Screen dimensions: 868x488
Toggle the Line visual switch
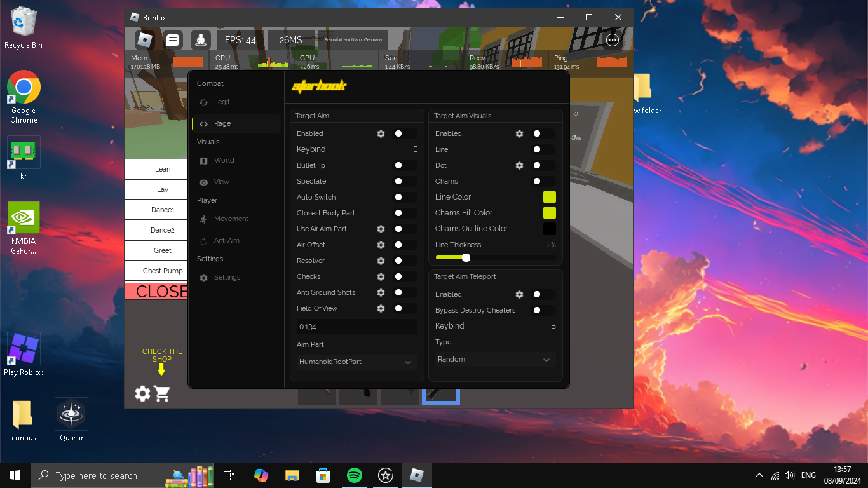[543, 149]
